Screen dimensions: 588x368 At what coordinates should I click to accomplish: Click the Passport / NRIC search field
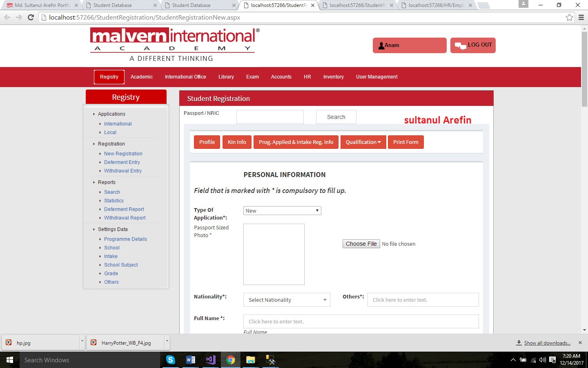[x=270, y=117]
